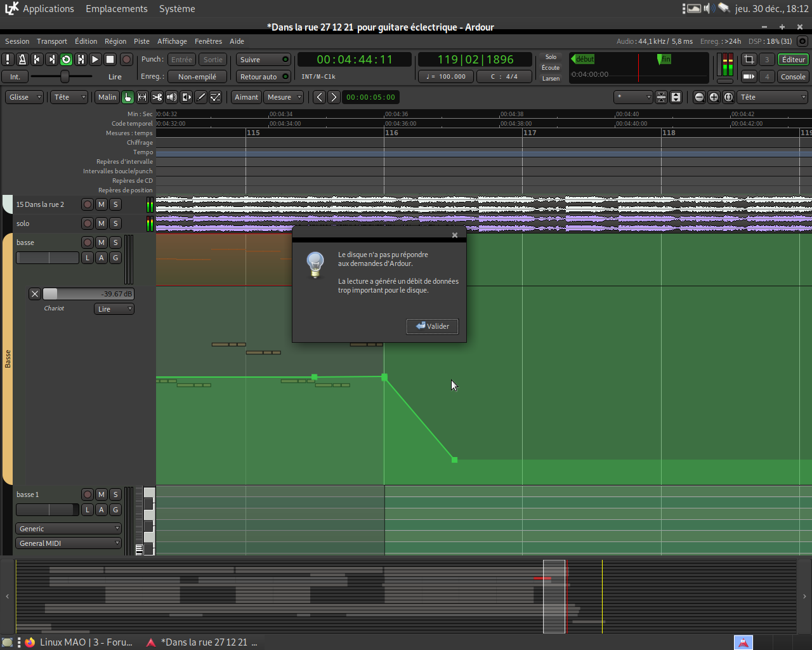Image resolution: width=812 pixels, height=650 pixels.
Task: Arm recording on basse 1 track
Action: point(88,494)
